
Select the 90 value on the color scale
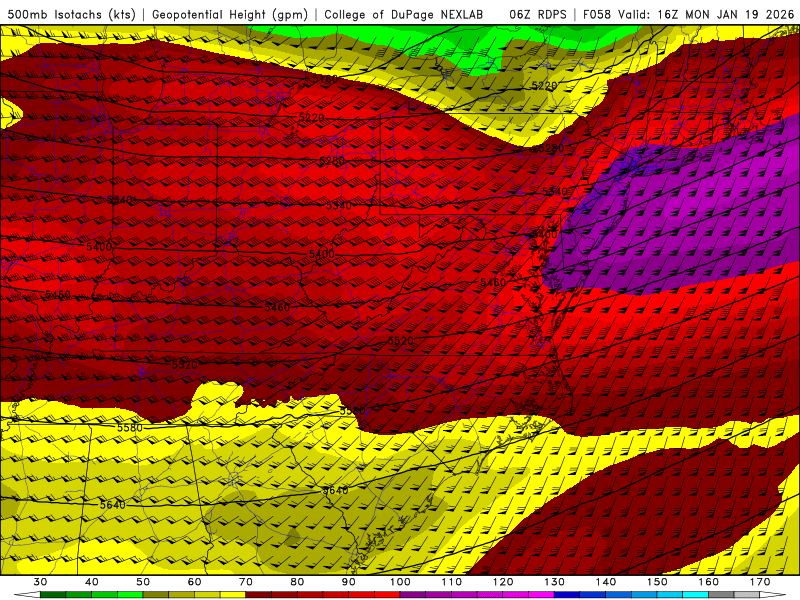pos(348,582)
